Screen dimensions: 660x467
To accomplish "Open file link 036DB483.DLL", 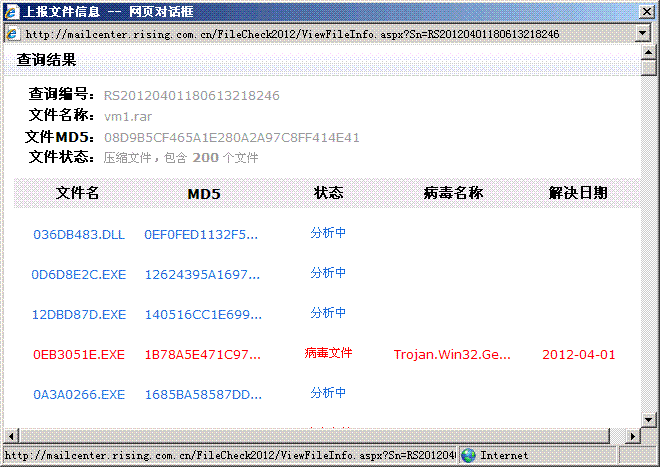I will click(x=79, y=235).
